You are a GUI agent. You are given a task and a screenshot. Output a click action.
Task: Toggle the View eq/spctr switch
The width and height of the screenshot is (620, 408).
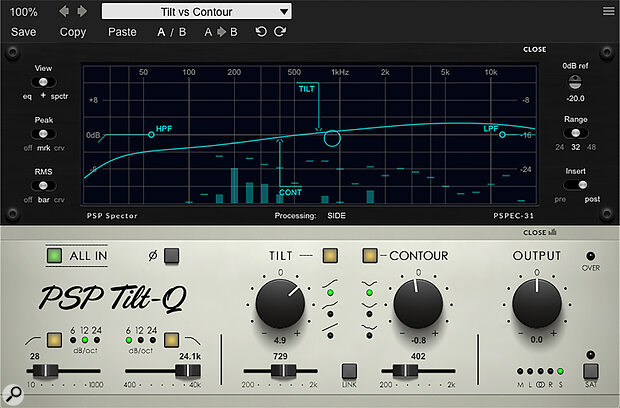point(43,82)
